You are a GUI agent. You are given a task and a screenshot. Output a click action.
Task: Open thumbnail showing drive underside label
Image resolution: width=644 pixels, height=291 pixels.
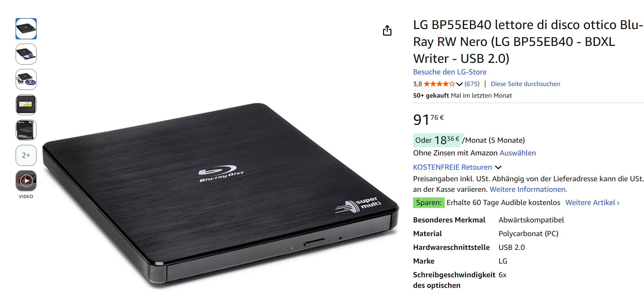[x=26, y=105]
